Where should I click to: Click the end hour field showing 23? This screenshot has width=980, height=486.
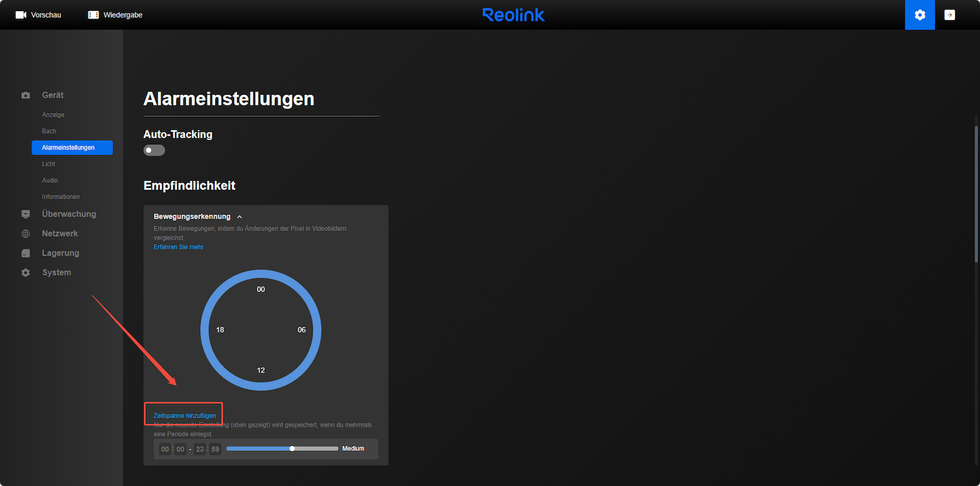click(200, 449)
